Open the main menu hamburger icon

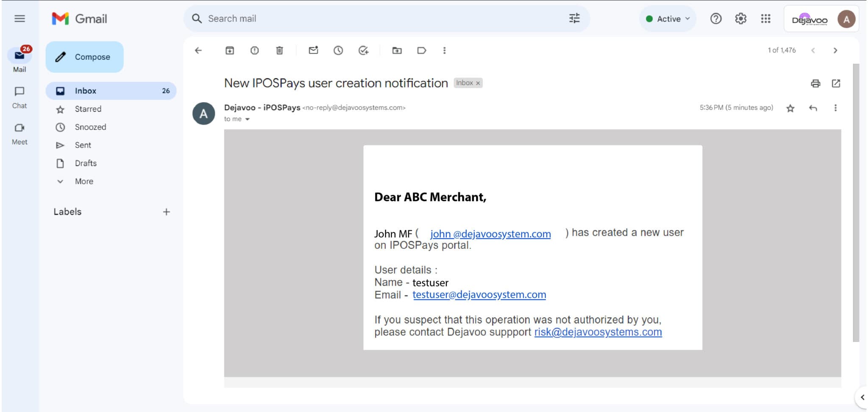(x=19, y=19)
